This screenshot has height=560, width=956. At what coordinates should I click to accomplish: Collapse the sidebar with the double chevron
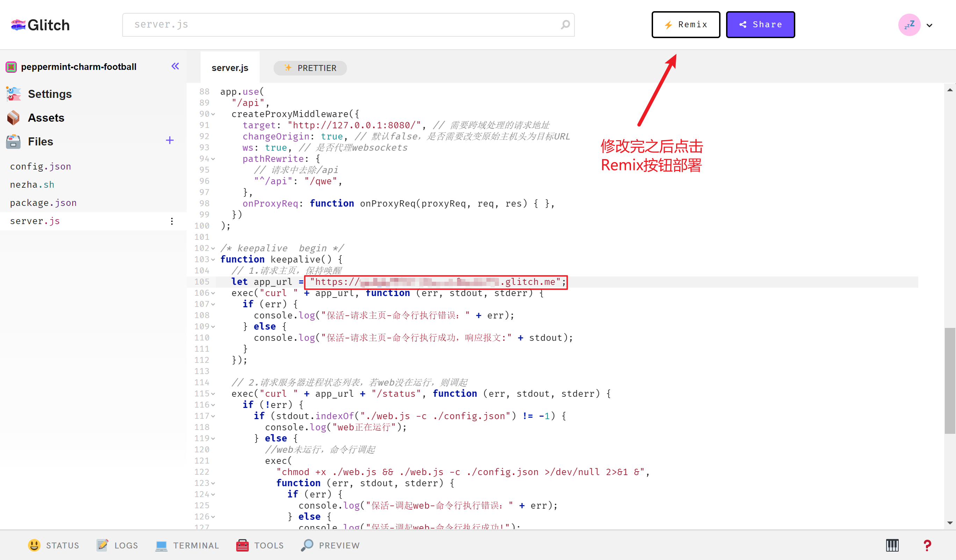pos(175,66)
